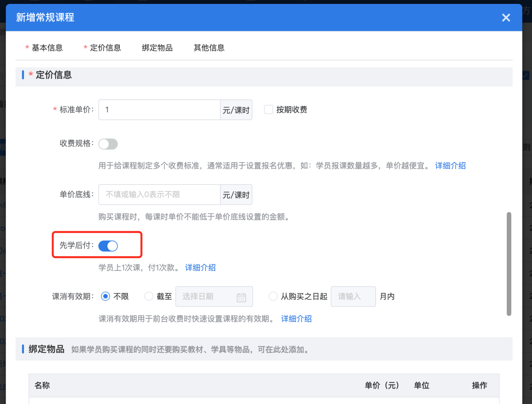Click the 单位 column header
532x404 pixels.
point(422,385)
